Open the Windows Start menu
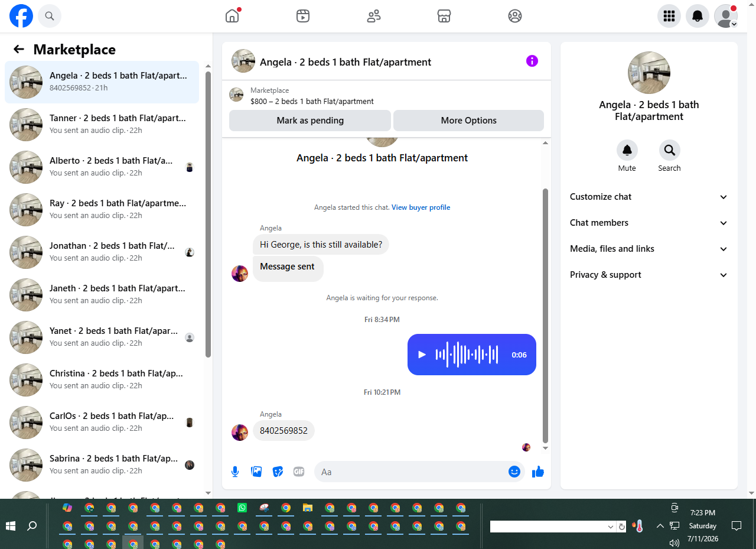The height and width of the screenshot is (549, 756). (x=11, y=525)
